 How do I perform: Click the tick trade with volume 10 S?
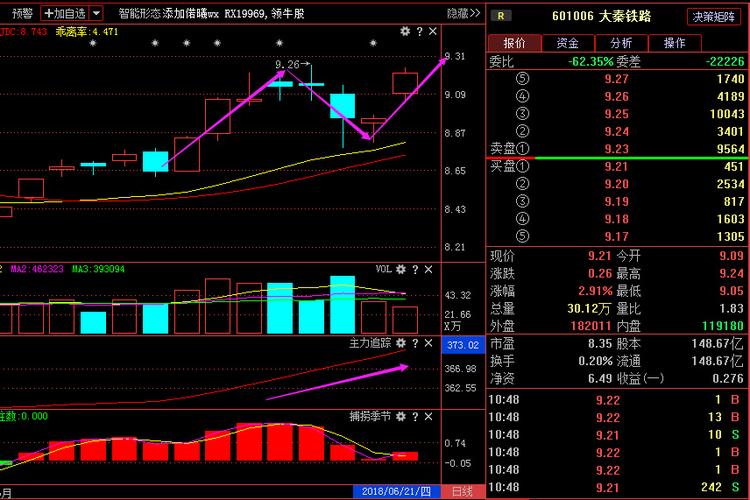point(616,435)
